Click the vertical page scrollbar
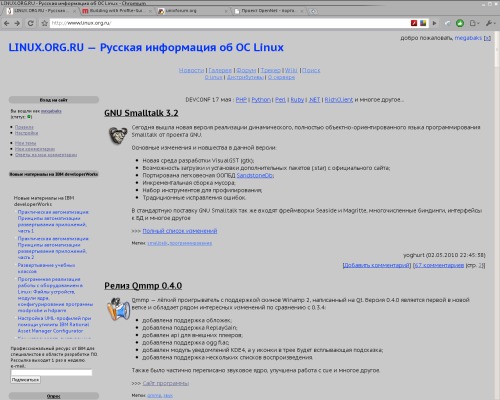The image size is (500, 400). pos(497,213)
